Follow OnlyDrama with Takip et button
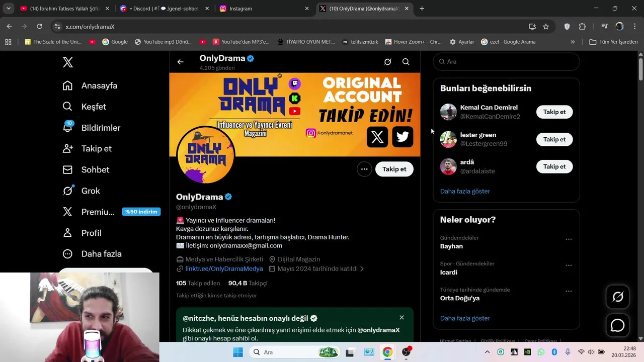 (394, 169)
